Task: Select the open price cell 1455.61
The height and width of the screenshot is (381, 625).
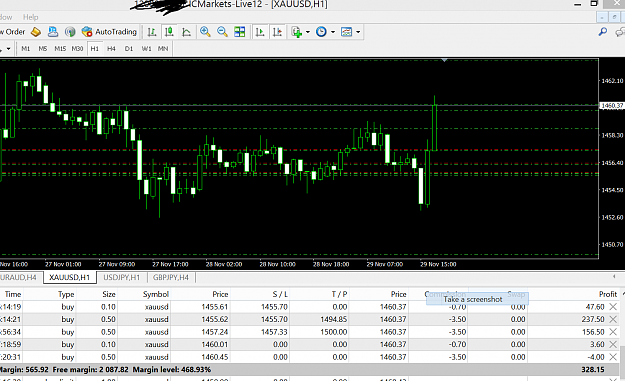Action: (214, 307)
